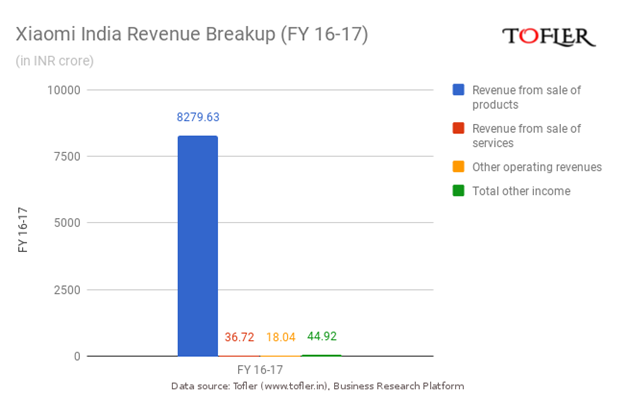This screenshot has height=399, width=628.
Task: Click the 5000 y-axis tick label
Action: pos(67,223)
